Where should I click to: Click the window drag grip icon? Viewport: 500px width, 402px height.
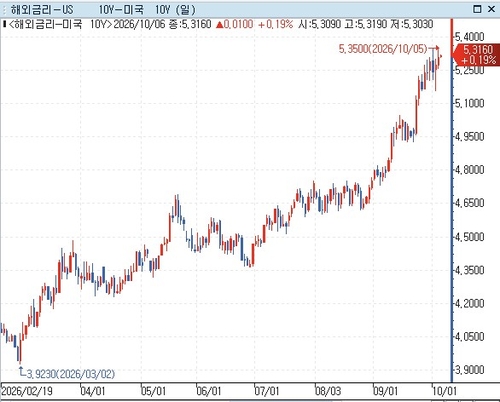click(4, 10)
